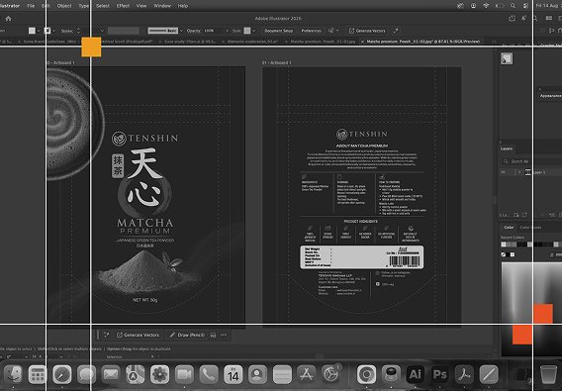Open Calendar from the dock
Image resolution: width=562 pixels, height=392 pixels.
tap(233, 375)
